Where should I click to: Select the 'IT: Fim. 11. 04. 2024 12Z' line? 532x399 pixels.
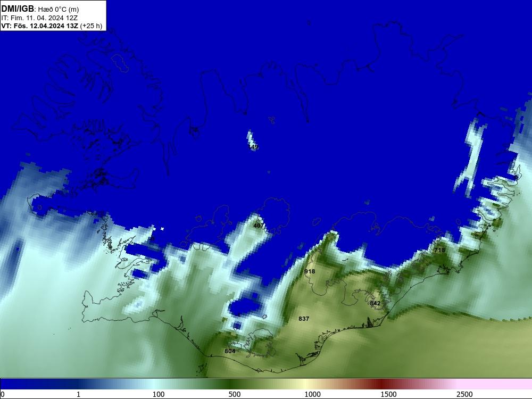(x=39, y=18)
